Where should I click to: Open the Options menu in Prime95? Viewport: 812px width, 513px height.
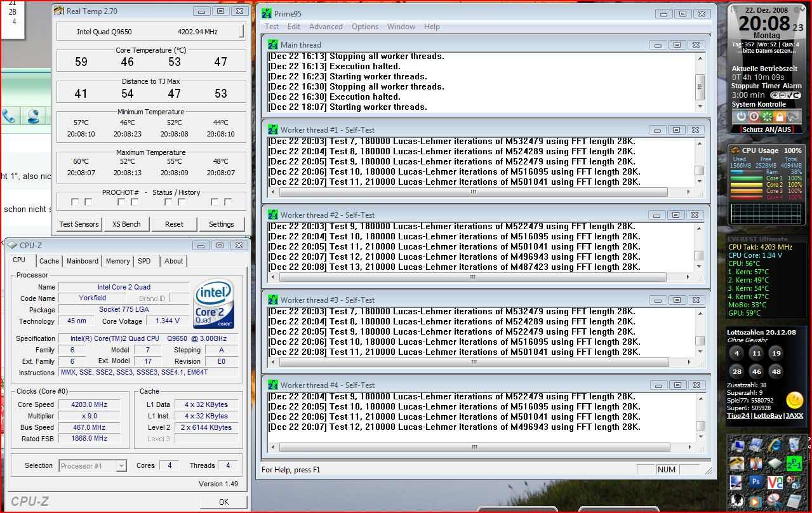coord(365,27)
